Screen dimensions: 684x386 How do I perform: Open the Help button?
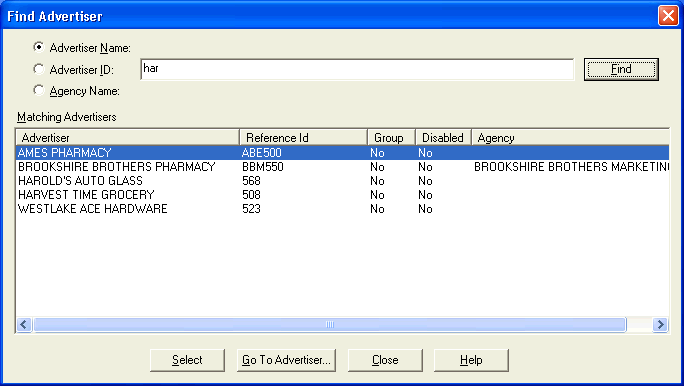click(471, 360)
